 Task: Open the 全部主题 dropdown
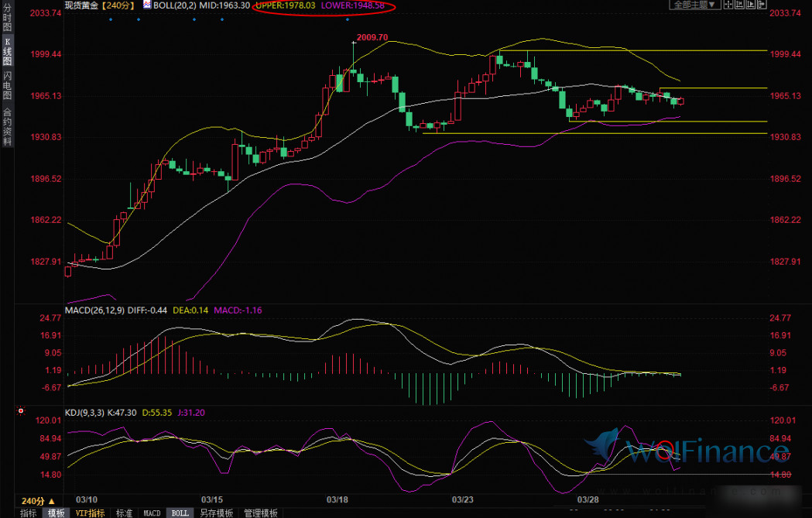[x=695, y=5]
